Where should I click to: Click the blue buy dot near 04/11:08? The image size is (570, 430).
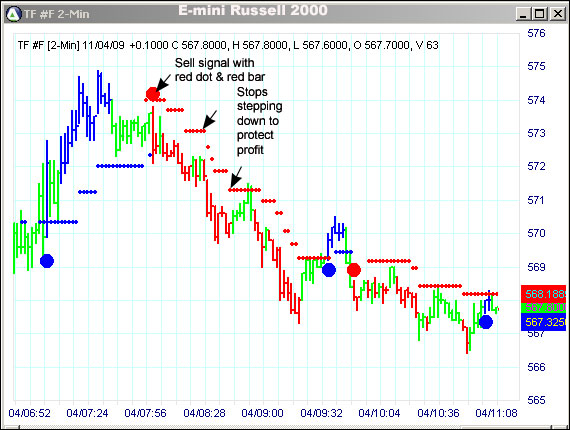(486, 322)
